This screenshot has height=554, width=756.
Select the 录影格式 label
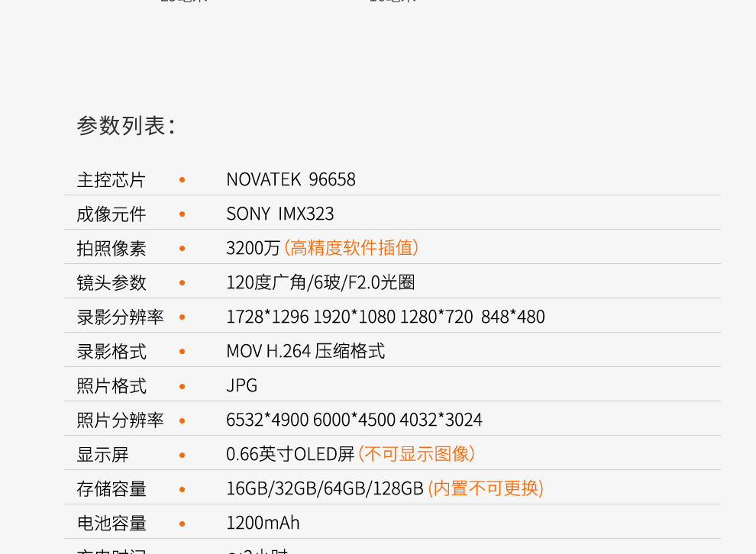[111, 352]
